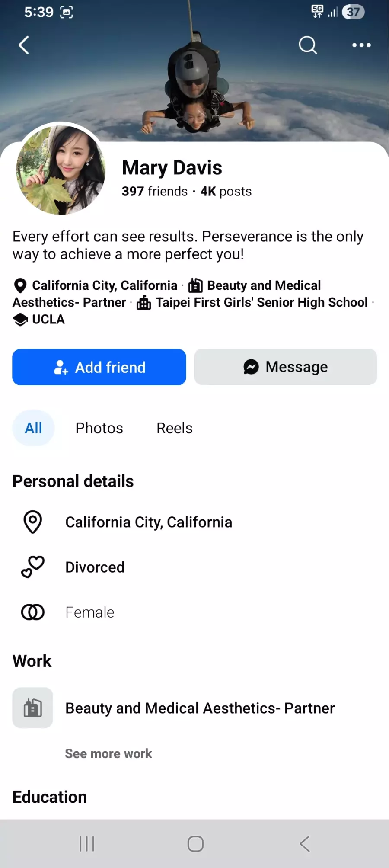Screen dimensions: 389x868
Task: Tap the 397 friends count
Action: coord(154,191)
